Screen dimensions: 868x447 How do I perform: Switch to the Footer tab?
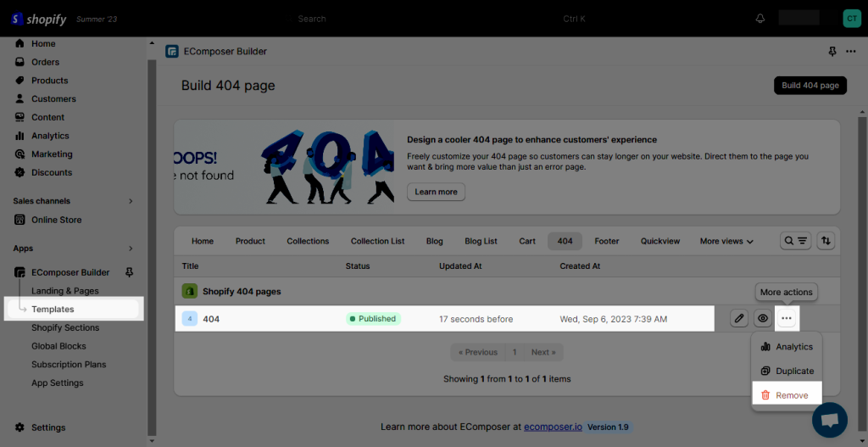(607, 241)
